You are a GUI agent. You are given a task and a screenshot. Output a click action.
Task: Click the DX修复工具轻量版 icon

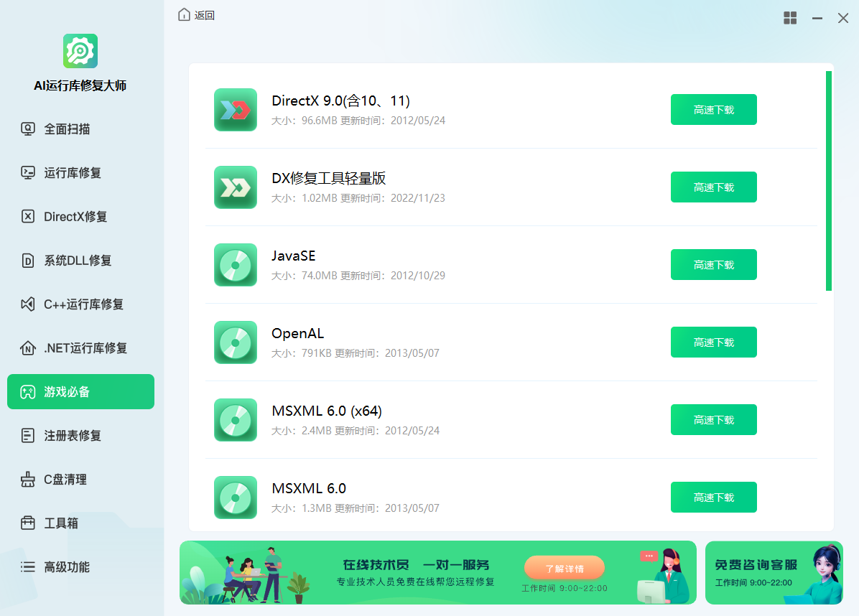(235, 187)
